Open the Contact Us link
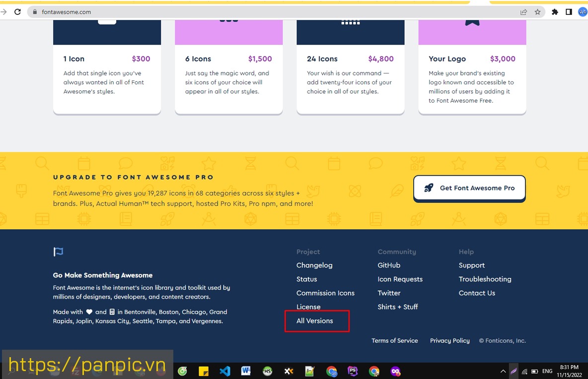This screenshot has height=379, width=588. click(x=477, y=293)
